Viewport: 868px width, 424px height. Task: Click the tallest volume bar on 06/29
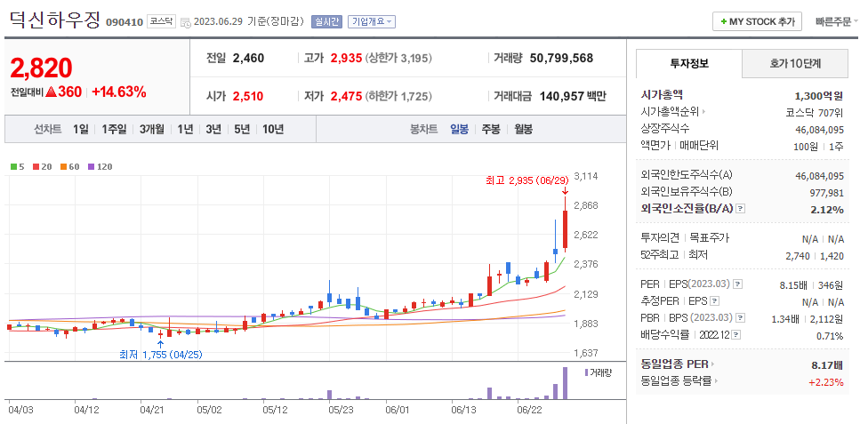(566, 383)
